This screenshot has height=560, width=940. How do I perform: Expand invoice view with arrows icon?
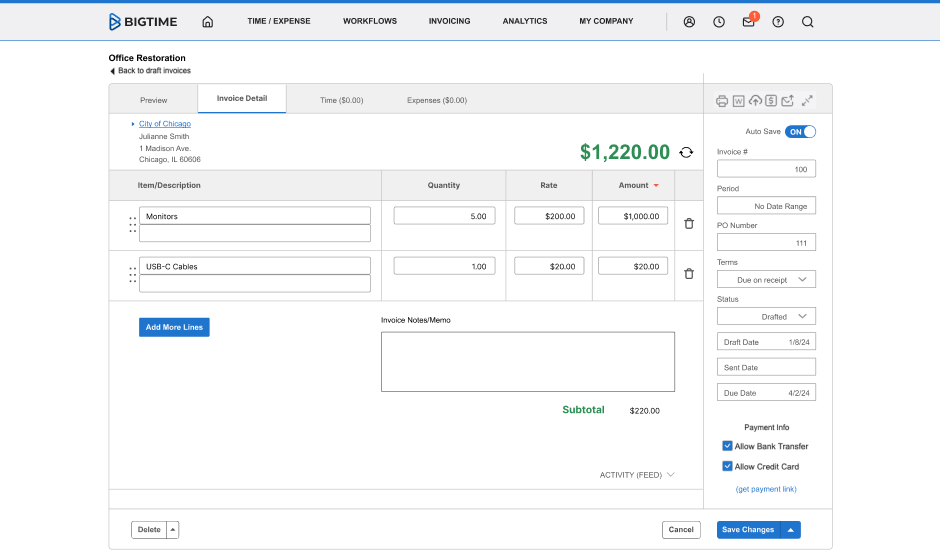point(808,101)
